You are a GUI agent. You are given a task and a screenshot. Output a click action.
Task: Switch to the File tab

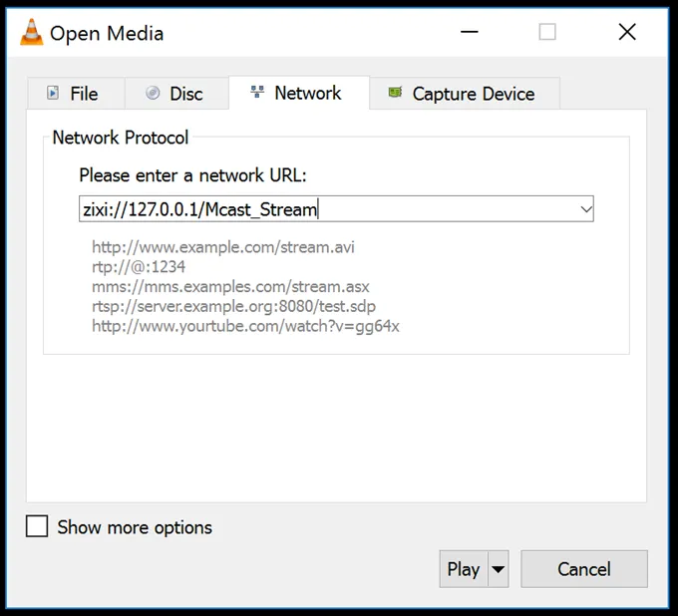click(x=76, y=94)
